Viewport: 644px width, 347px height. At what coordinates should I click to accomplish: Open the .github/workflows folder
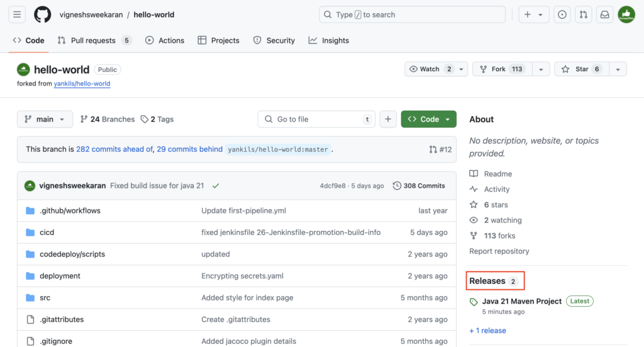point(70,210)
